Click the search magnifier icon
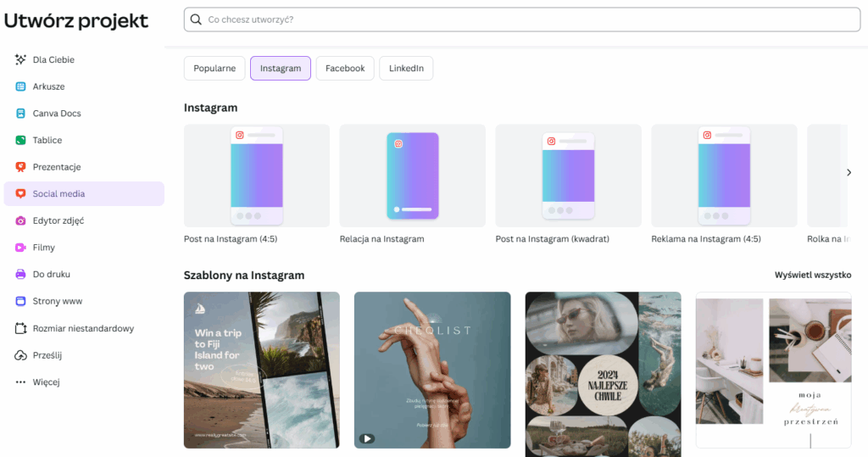Viewport: 868px width, 457px height. (x=196, y=20)
